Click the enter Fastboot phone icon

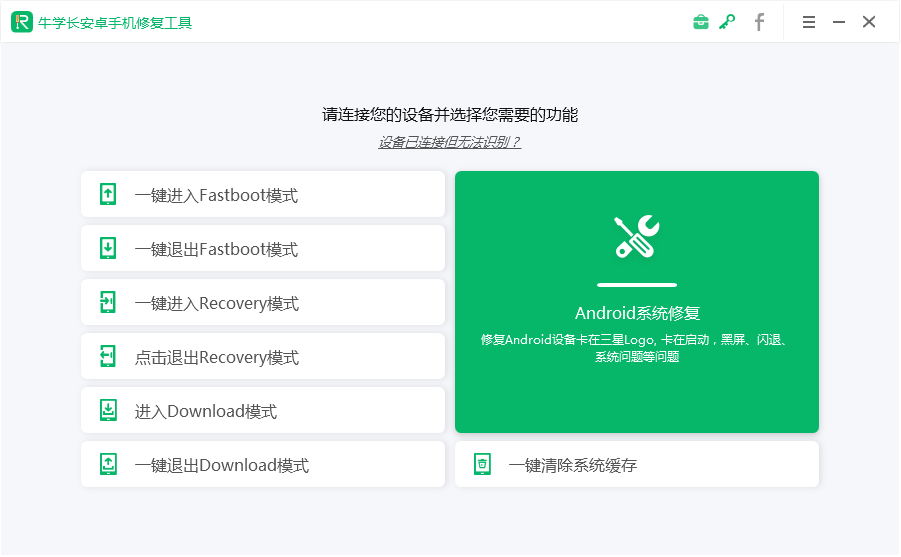(x=108, y=194)
